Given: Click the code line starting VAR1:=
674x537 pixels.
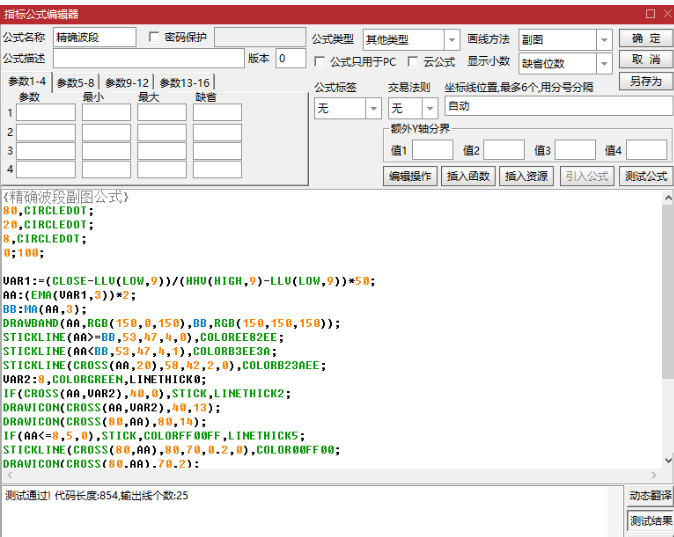Looking at the screenshot, I should (189, 281).
